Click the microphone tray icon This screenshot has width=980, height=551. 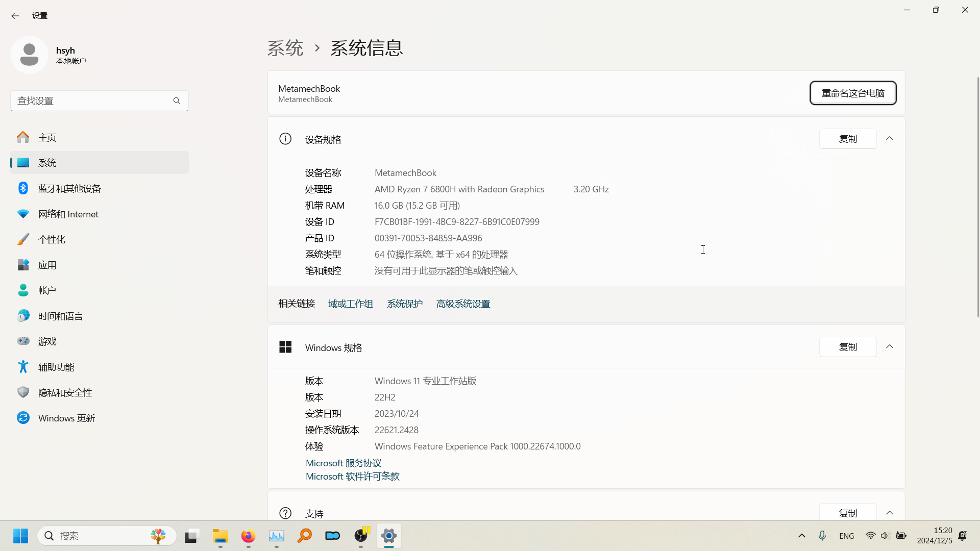tap(822, 536)
